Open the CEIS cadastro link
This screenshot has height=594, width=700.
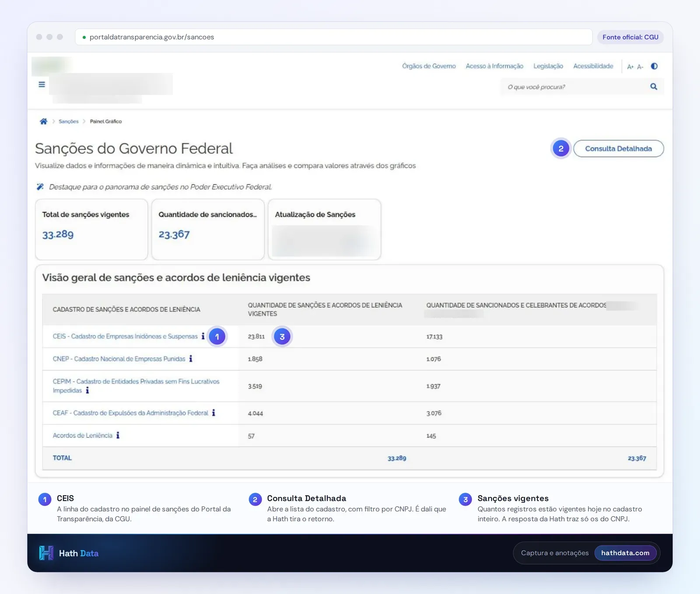tap(125, 336)
